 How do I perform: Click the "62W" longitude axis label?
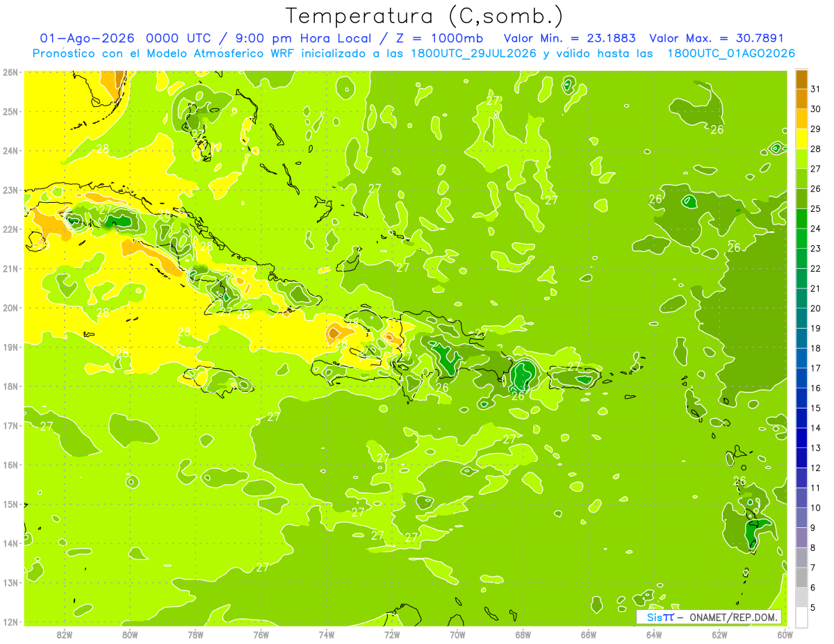click(x=719, y=634)
